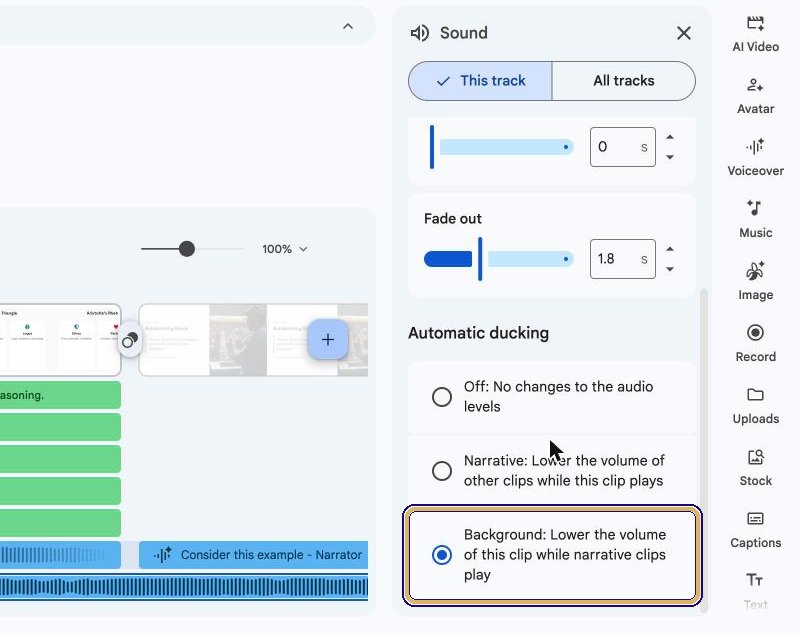Viewport: 800px width, 633px height.
Task: Increase the fade in value above 0
Action: pos(670,137)
